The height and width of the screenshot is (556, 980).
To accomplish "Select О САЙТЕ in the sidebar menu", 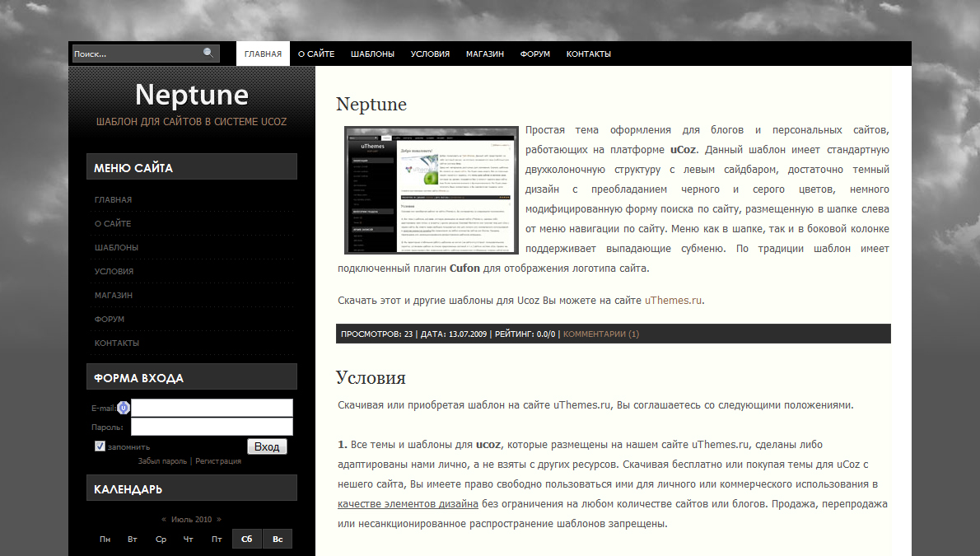I will click(x=113, y=223).
